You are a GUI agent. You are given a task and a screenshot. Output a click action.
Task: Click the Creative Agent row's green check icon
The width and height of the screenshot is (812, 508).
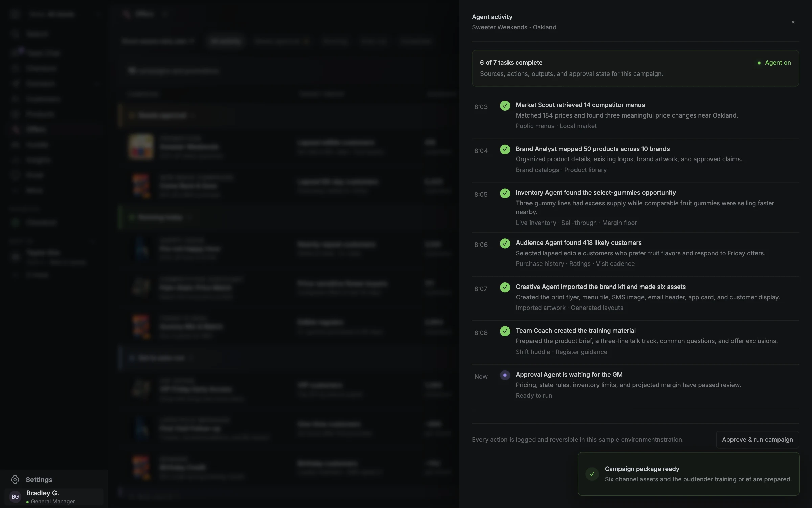coord(505,288)
